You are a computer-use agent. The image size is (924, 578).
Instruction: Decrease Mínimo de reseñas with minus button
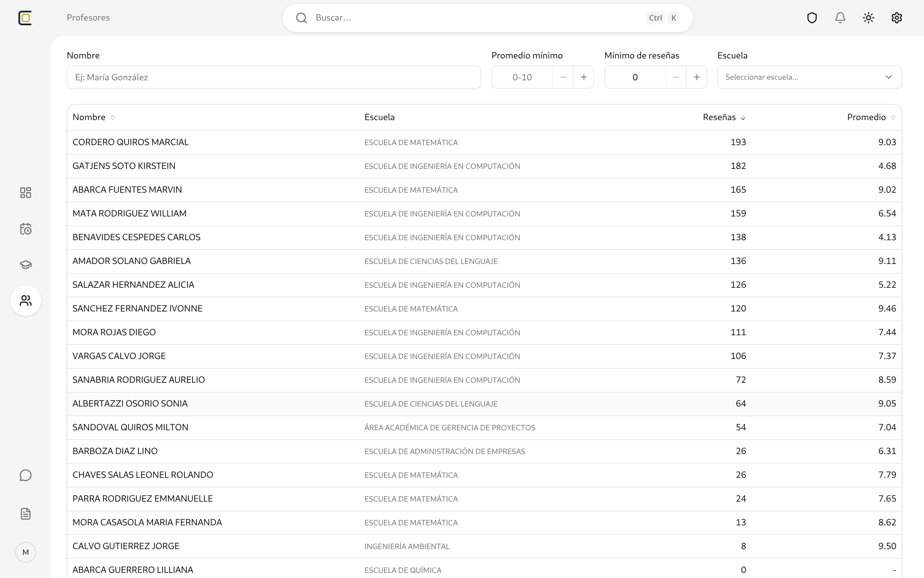click(676, 77)
